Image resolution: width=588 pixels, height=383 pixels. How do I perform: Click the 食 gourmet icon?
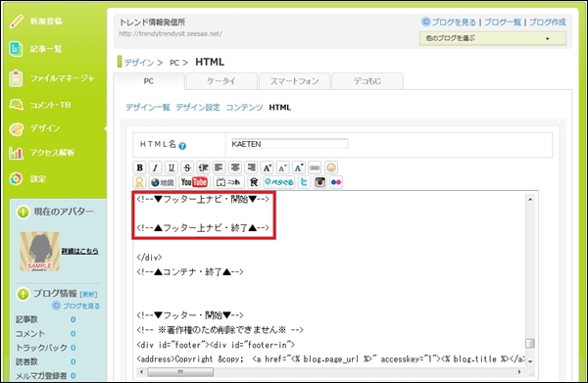[254, 182]
